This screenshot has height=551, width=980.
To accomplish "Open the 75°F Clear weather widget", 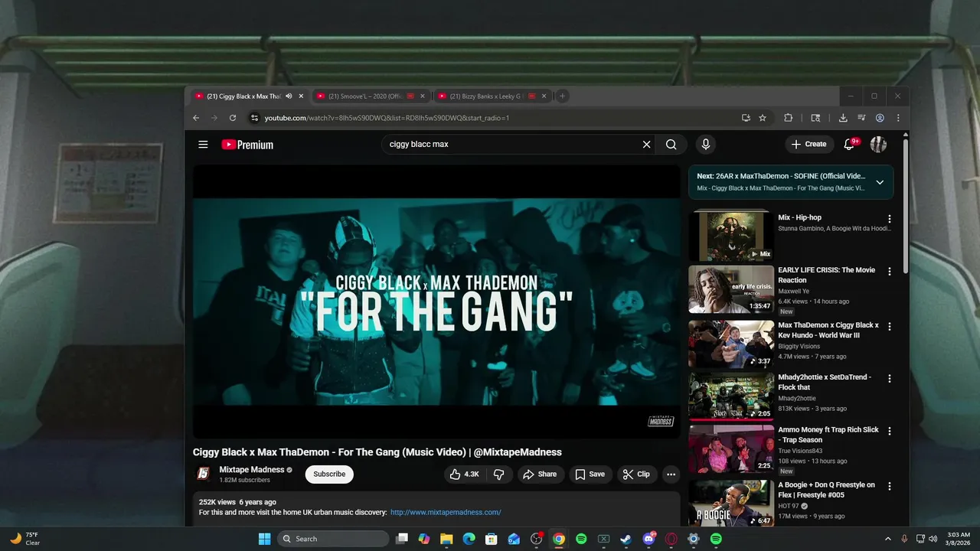I will click(24, 539).
